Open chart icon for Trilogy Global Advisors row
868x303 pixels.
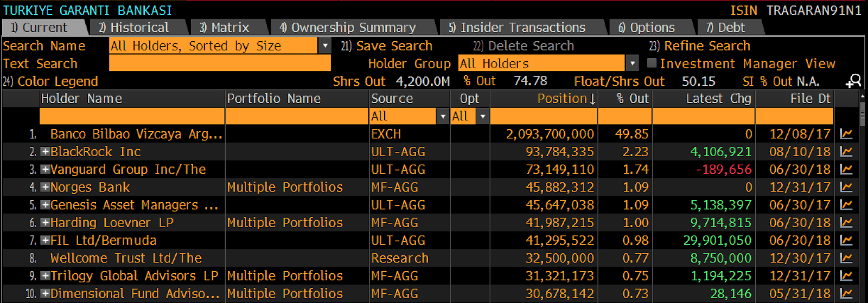846,276
